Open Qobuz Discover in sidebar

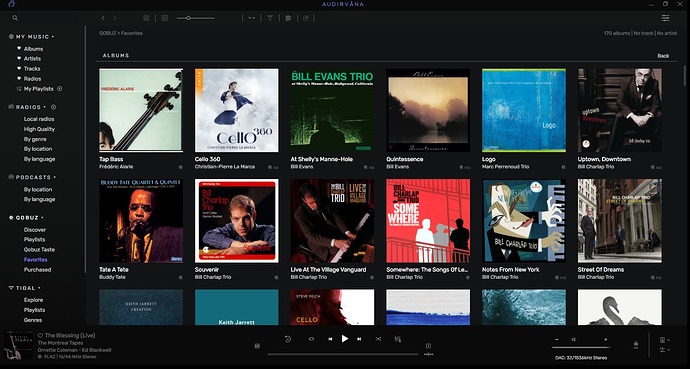[x=35, y=230]
